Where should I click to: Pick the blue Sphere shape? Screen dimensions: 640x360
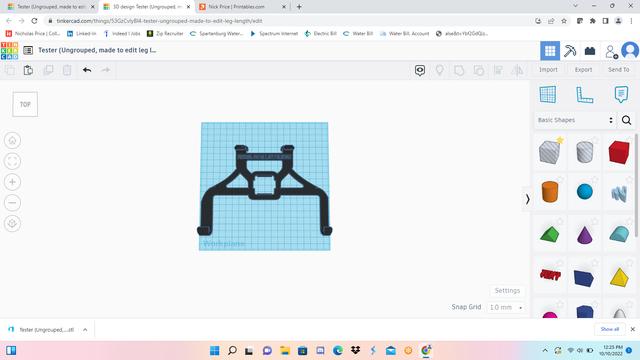tap(584, 191)
